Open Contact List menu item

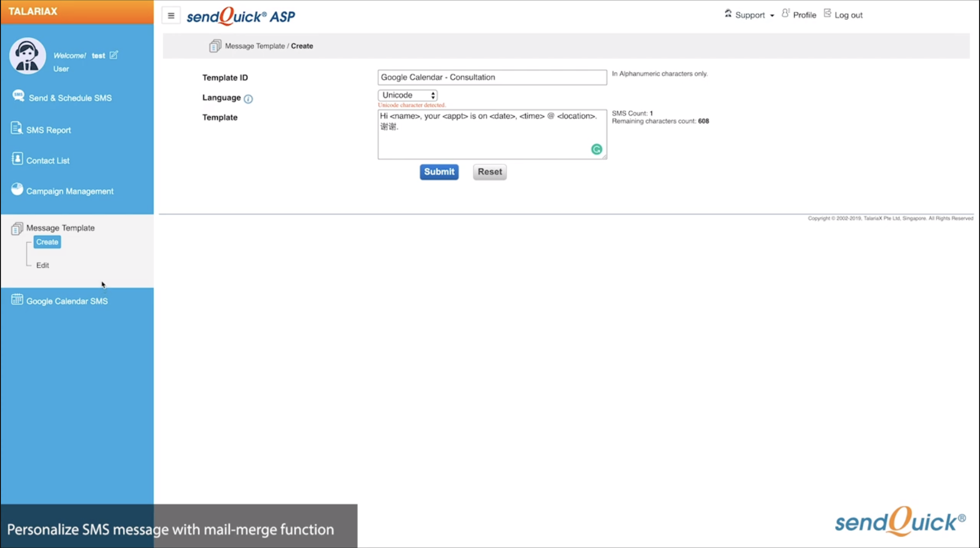click(48, 161)
